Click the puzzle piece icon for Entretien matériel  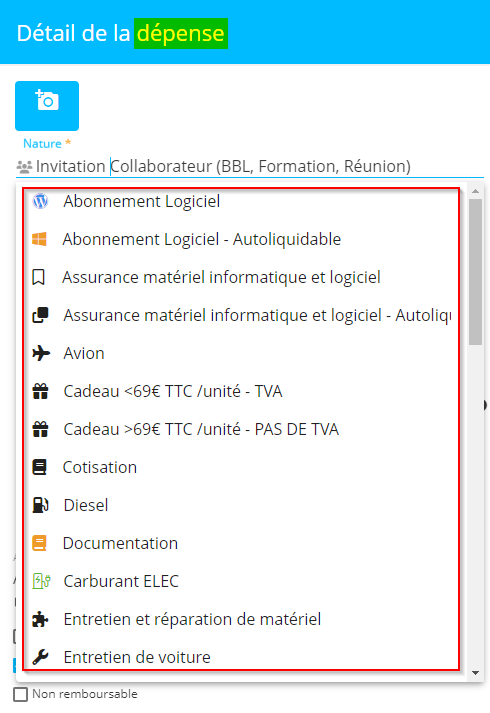coord(40,619)
